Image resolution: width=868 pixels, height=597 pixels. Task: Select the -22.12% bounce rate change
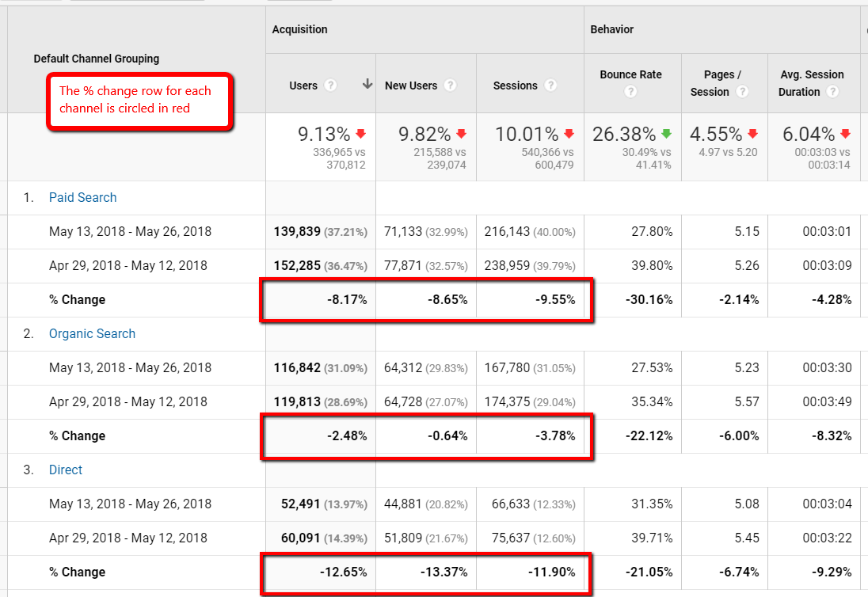tap(649, 436)
